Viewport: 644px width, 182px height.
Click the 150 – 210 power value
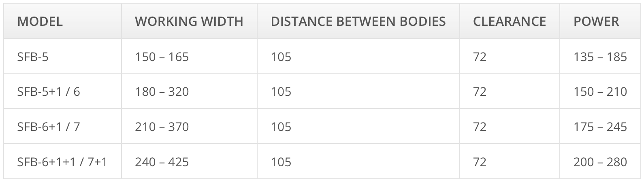click(600, 92)
